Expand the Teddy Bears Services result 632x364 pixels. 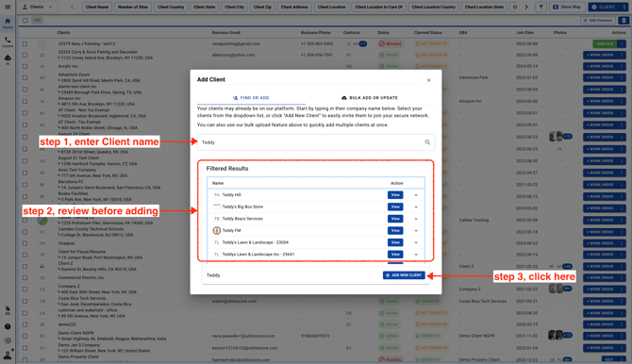coord(416,219)
